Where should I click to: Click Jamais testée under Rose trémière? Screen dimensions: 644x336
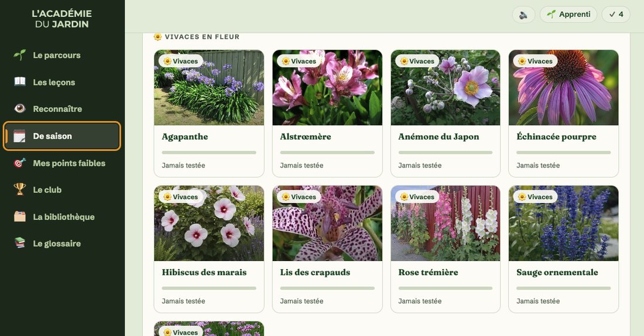(420, 301)
